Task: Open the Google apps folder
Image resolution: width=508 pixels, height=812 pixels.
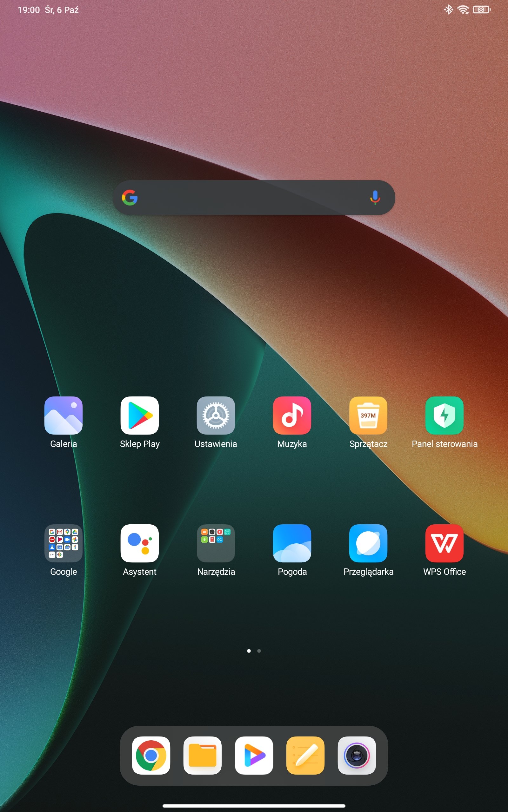Action: [63, 543]
